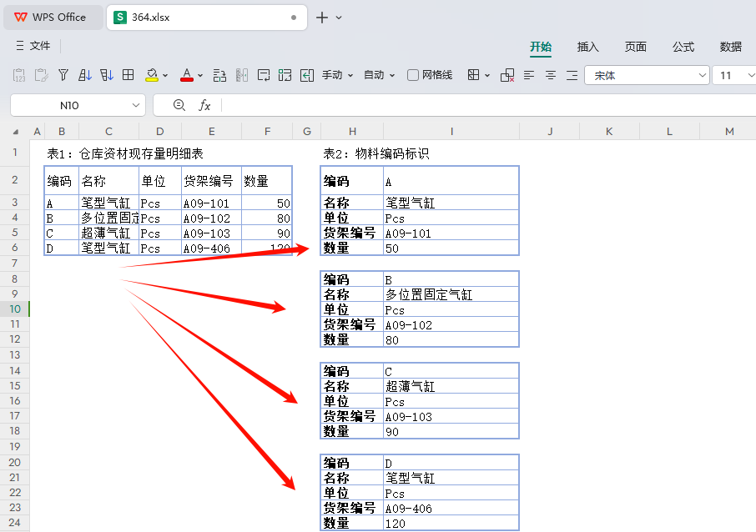Screen dimensions: 756x532
Task: Sort descending with the Z-A icon
Action: (x=107, y=75)
